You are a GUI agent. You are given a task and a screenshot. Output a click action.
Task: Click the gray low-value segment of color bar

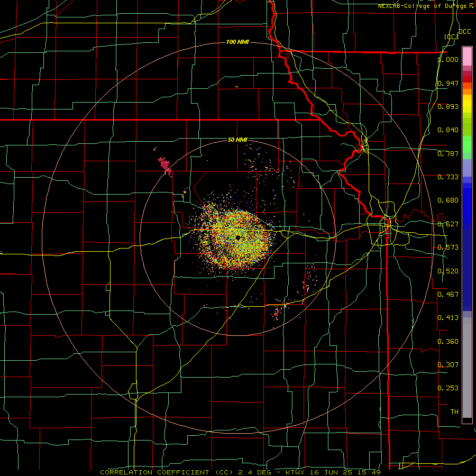coord(467,368)
